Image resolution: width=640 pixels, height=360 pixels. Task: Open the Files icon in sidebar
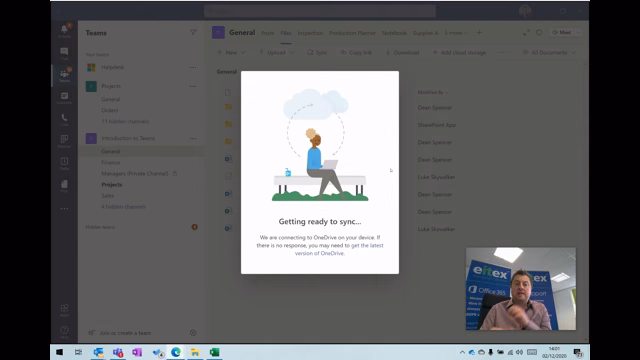tap(64, 186)
